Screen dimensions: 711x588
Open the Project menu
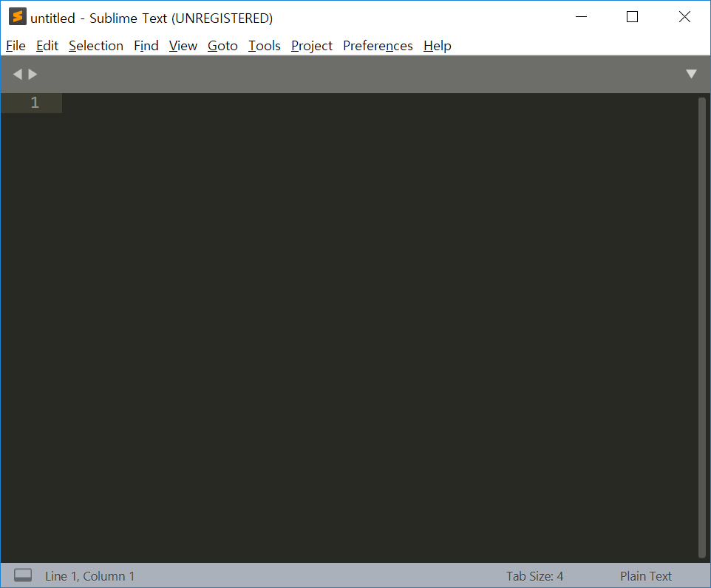(311, 46)
